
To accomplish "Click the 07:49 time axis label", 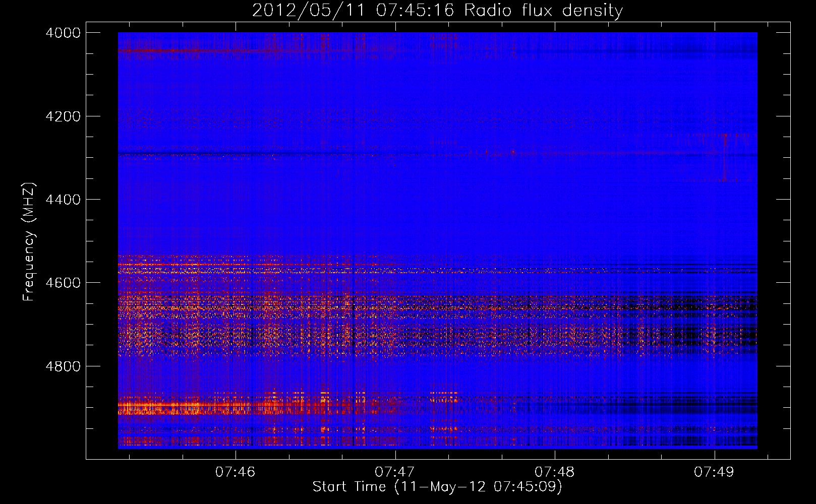I will point(714,472).
